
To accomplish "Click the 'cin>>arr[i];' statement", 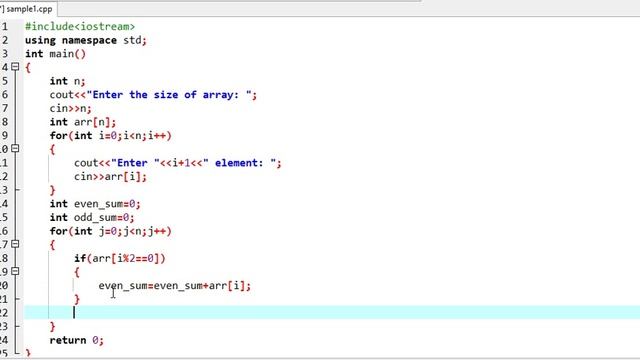I will click(x=110, y=177).
